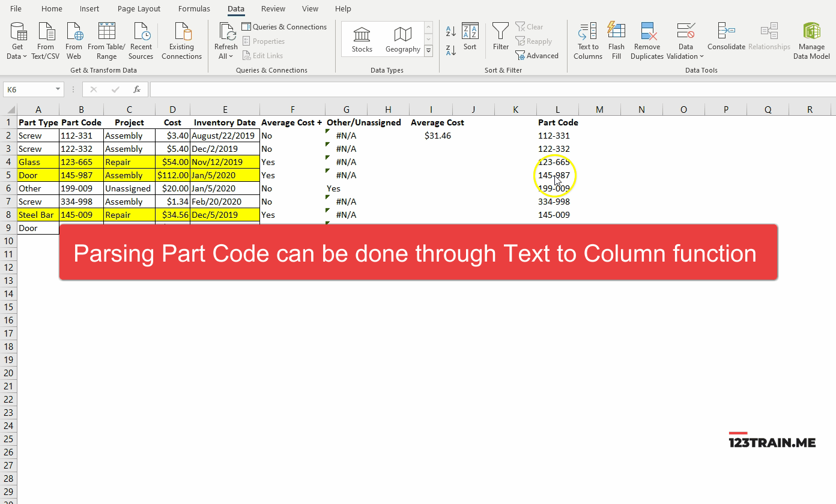Select the Steel Bar cell

(38, 215)
